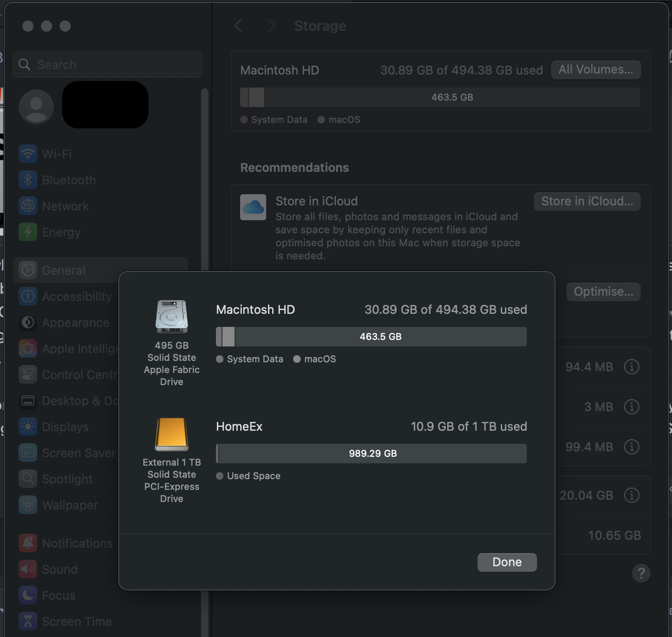Open Sound settings in sidebar
Viewport: 672px width, 637px height.
pyautogui.click(x=66, y=569)
